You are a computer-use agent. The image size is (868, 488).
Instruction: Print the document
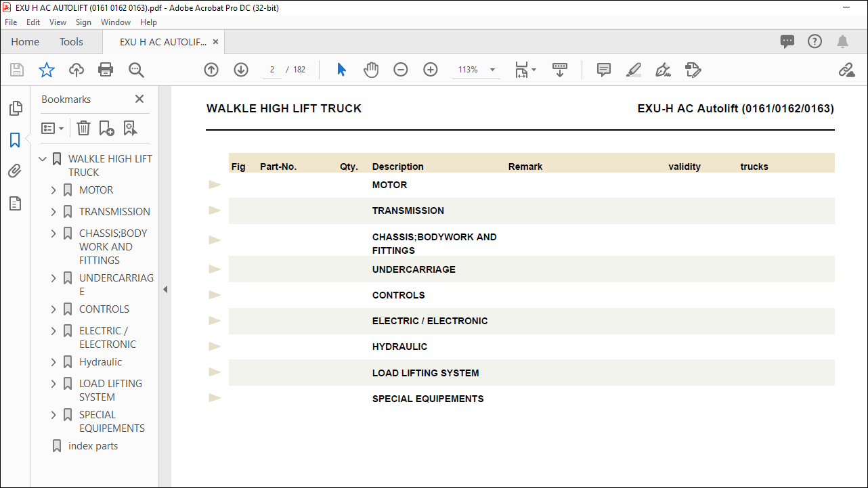click(x=106, y=70)
